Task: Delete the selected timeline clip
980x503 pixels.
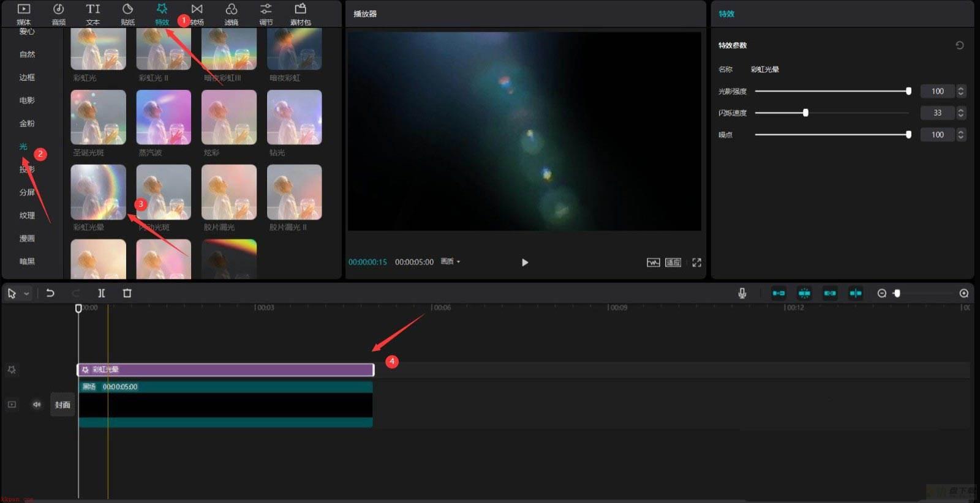Action: tap(127, 293)
